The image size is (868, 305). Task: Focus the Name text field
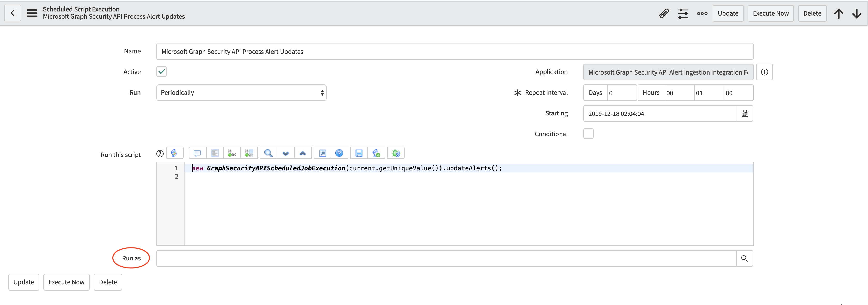(454, 52)
